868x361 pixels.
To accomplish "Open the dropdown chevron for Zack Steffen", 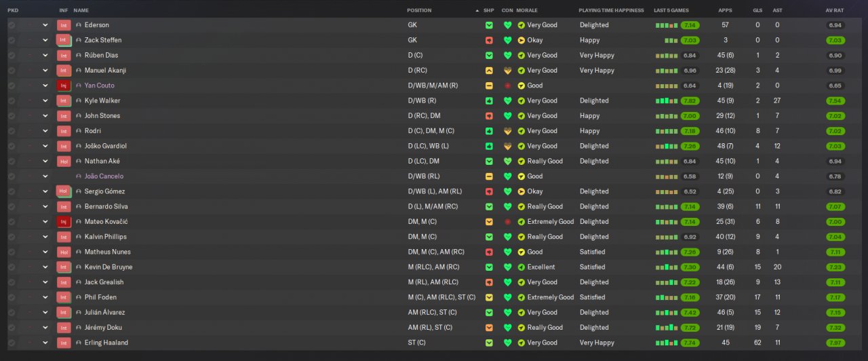I will click(x=45, y=40).
